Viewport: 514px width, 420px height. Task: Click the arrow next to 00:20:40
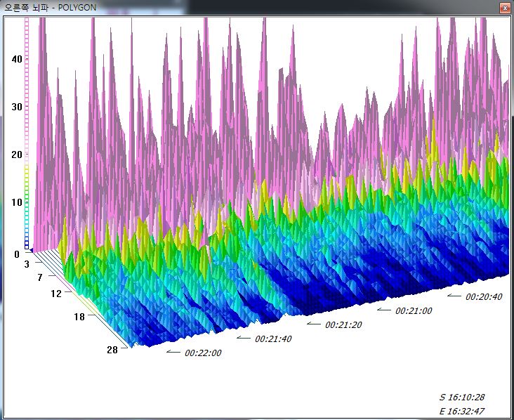point(454,296)
